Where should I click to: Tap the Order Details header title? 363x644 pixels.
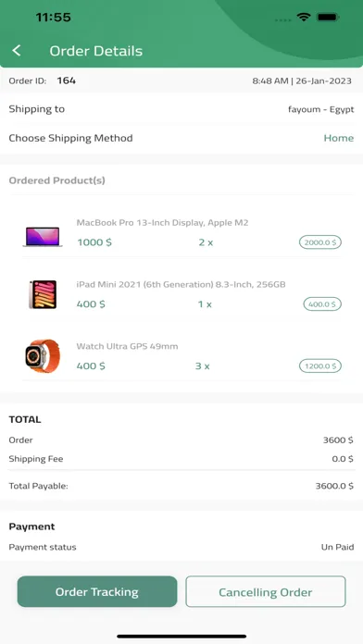coord(95,51)
